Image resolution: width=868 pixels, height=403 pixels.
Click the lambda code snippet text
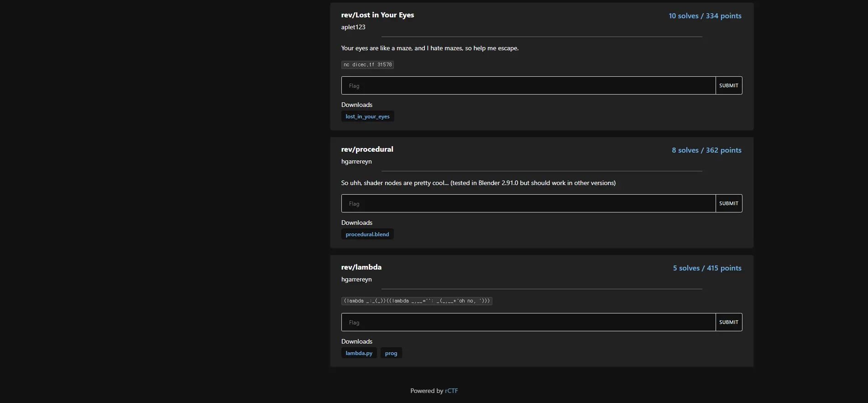pos(417,301)
